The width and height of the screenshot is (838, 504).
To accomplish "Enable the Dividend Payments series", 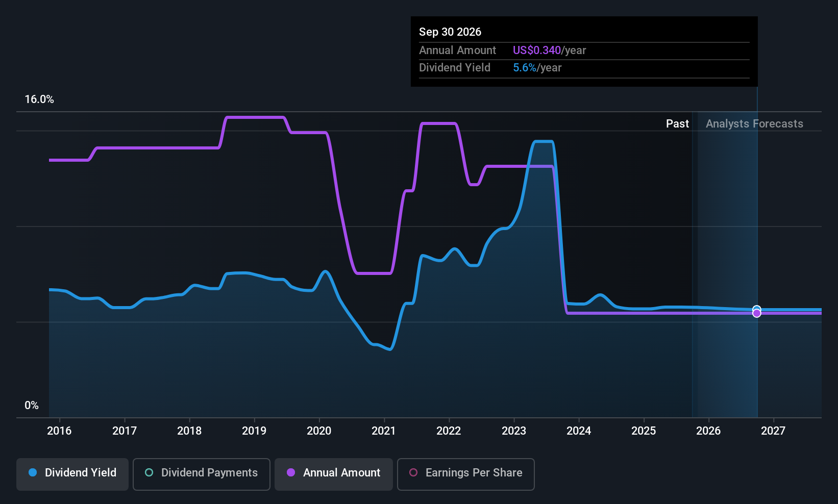I will [x=202, y=474].
